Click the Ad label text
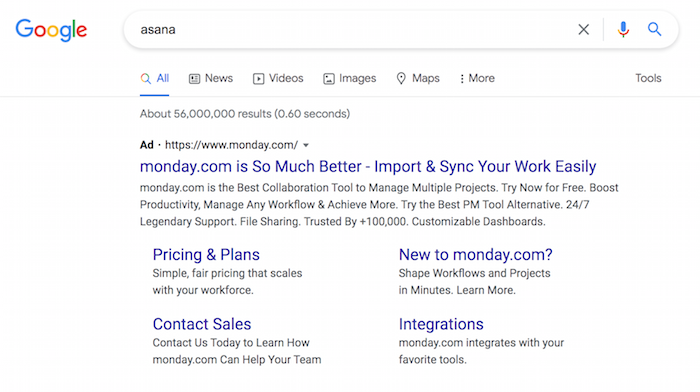This screenshot has height=392, width=700. pos(146,145)
